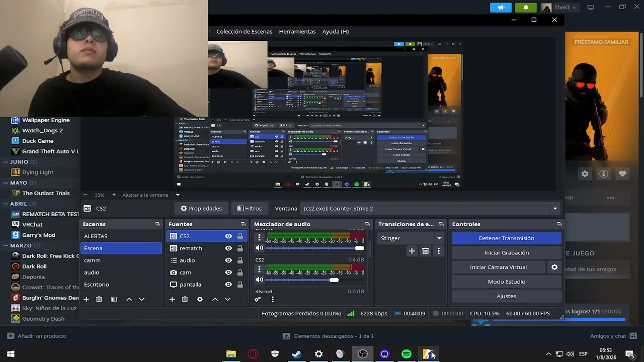Open the Herramientas menu

point(297,31)
